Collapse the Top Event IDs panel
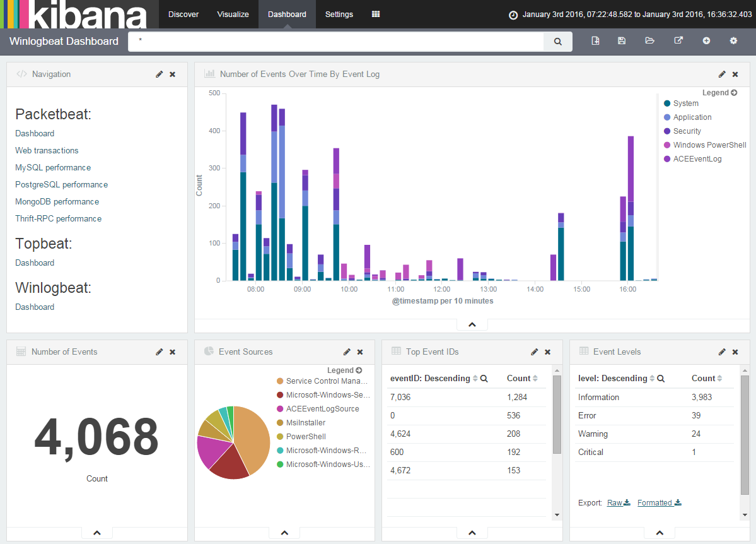This screenshot has height=544, width=756. pyautogui.click(x=472, y=532)
